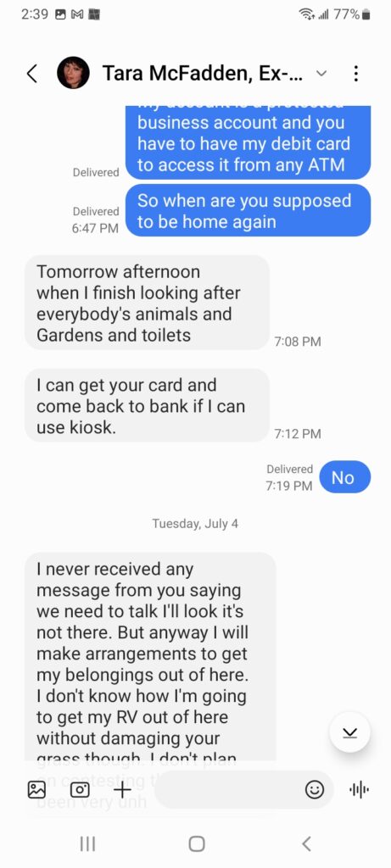Tap the Android system back button
Image resolution: width=391 pixels, height=868 pixels.
coord(306,843)
